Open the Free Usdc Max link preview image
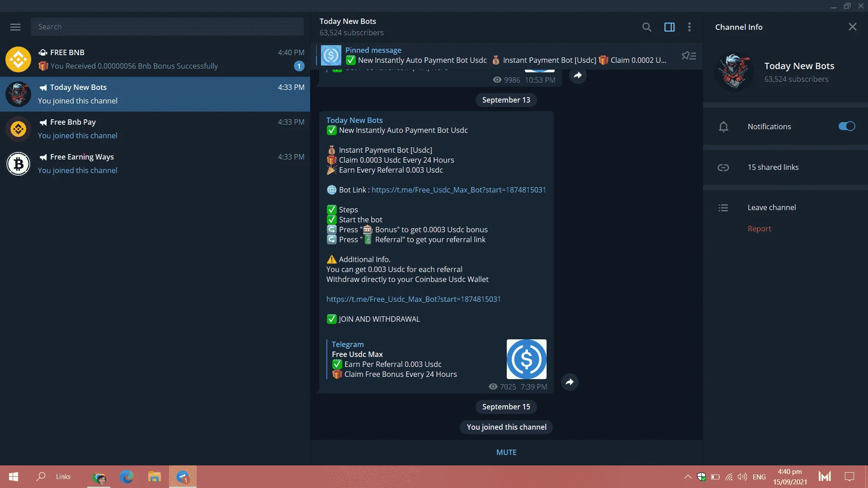The height and width of the screenshot is (488, 868). point(526,359)
